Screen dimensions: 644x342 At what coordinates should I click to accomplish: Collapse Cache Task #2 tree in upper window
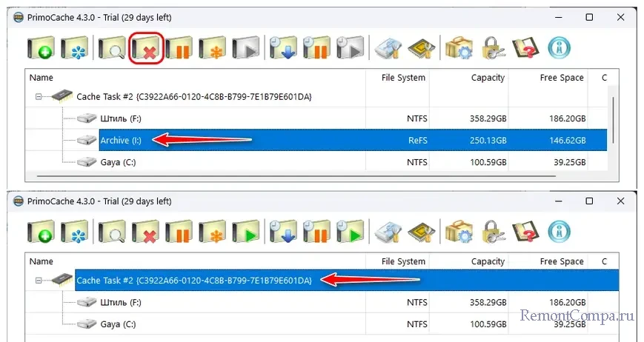[39, 97]
